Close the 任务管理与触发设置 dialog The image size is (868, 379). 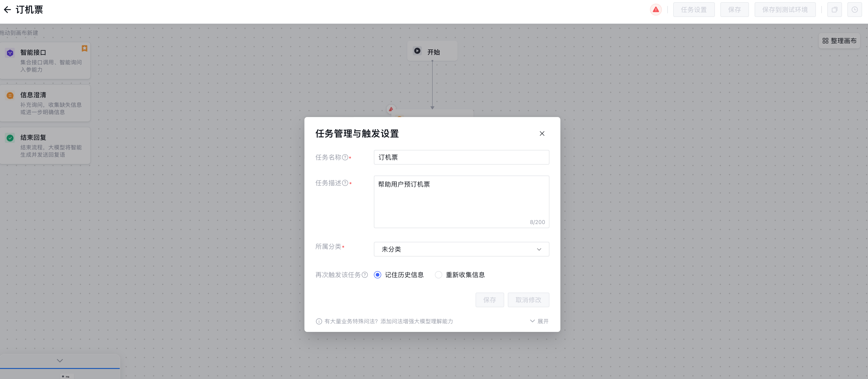coord(542,134)
